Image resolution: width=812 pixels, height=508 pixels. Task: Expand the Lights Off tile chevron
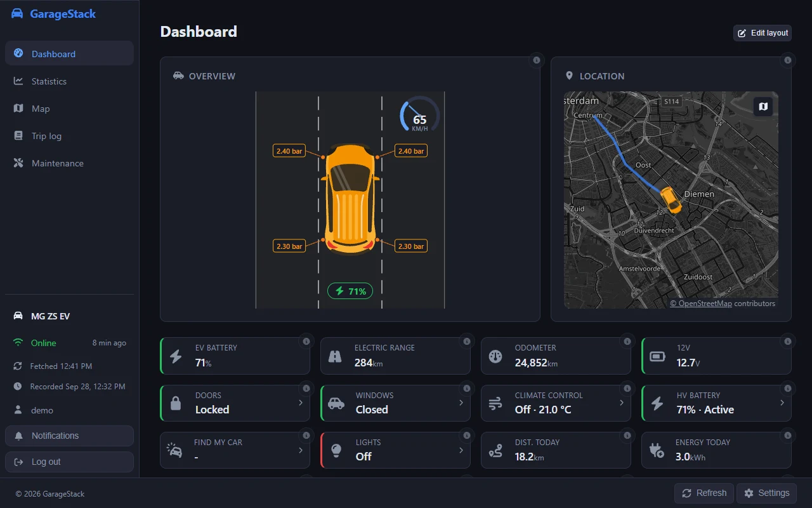461,450
